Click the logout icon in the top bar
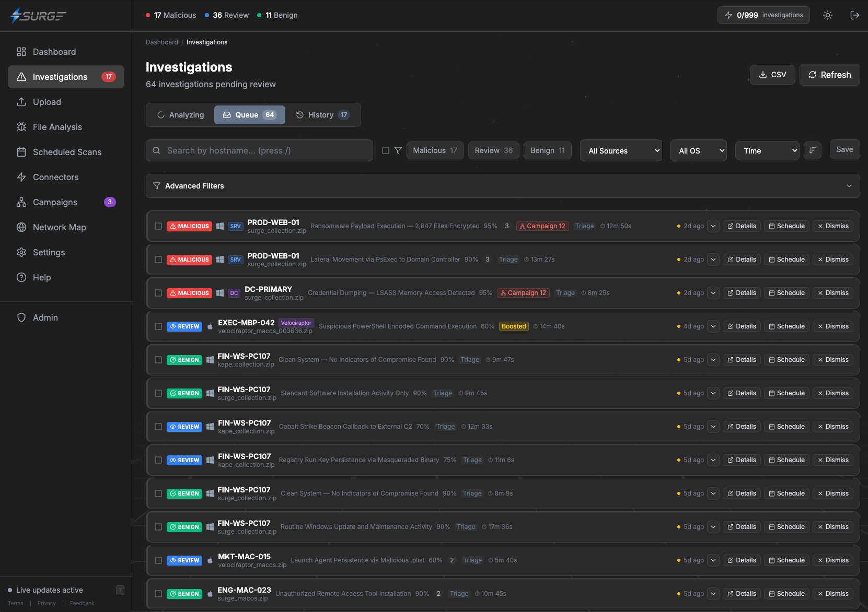This screenshot has height=612, width=868. pyautogui.click(x=855, y=15)
